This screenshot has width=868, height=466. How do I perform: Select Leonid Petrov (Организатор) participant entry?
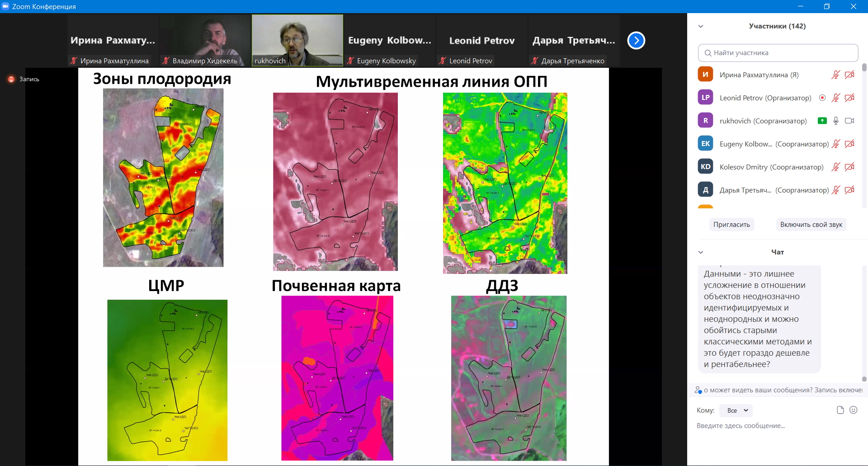click(765, 98)
